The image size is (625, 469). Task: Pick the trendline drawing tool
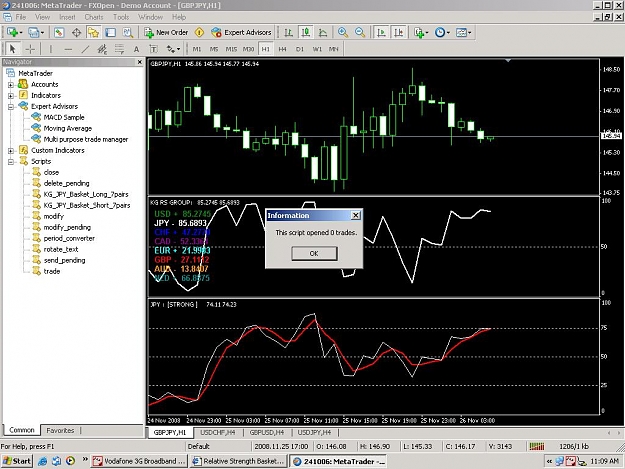85,49
